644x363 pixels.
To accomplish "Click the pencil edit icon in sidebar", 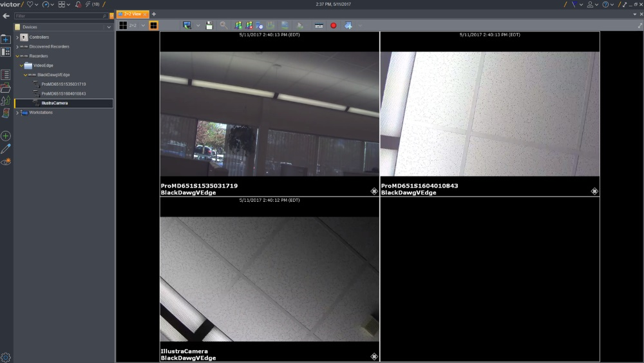I will (6, 149).
